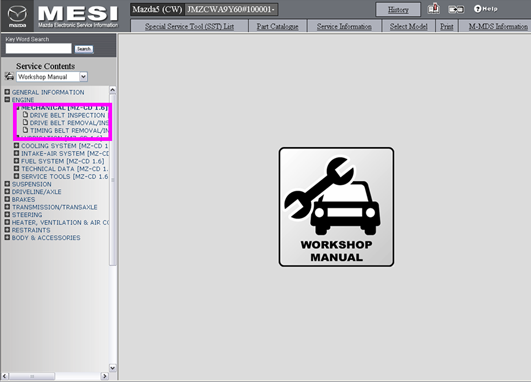Click the Brakes tree label
531x382 pixels.
pyautogui.click(x=23, y=199)
